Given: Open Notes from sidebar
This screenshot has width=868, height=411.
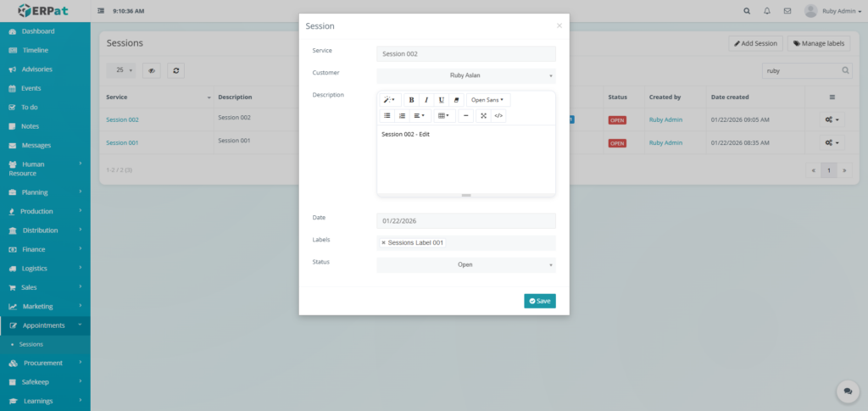Looking at the screenshot, I should 46,126.
